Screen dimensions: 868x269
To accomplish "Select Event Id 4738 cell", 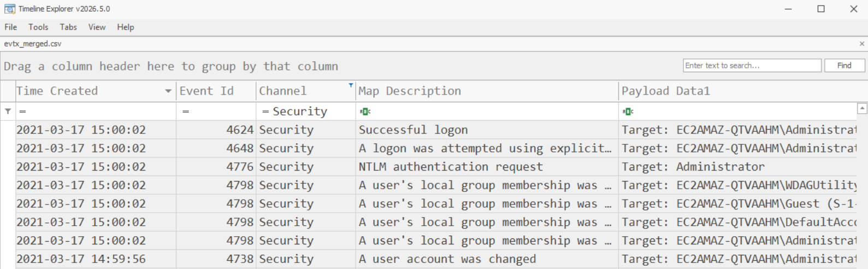I will 216,259.
